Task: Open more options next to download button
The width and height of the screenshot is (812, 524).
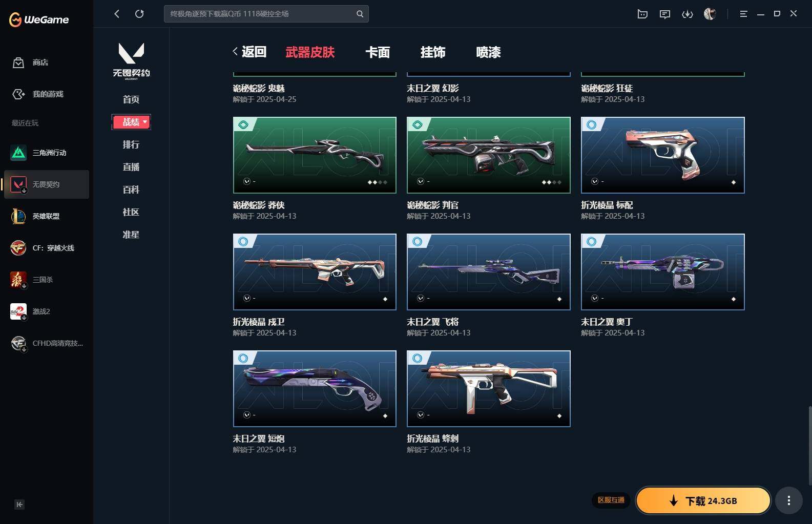Action: tap(789, 500)
